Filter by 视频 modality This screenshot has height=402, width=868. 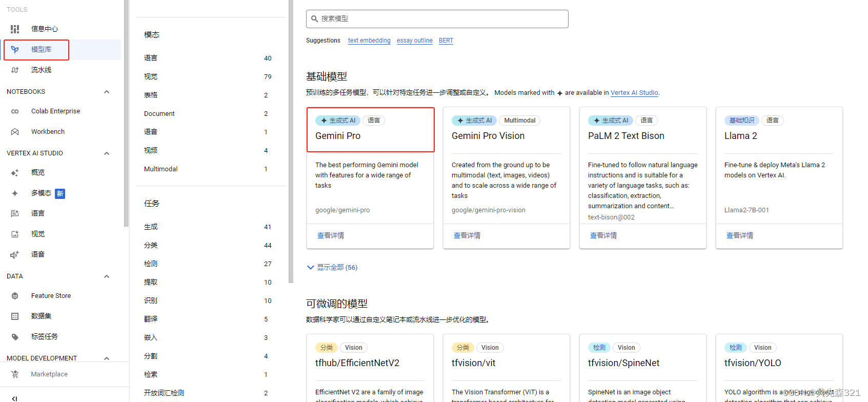point(208,151)
